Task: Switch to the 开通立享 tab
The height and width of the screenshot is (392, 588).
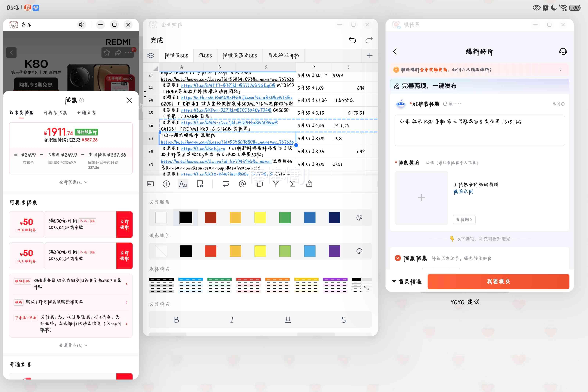Action: pyautogui.click(x=86, y=113)
